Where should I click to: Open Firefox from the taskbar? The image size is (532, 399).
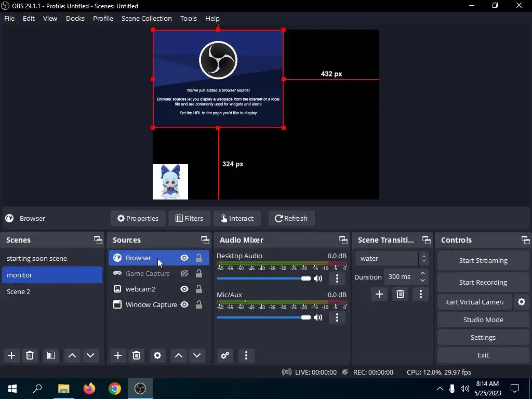click(89, 389)
